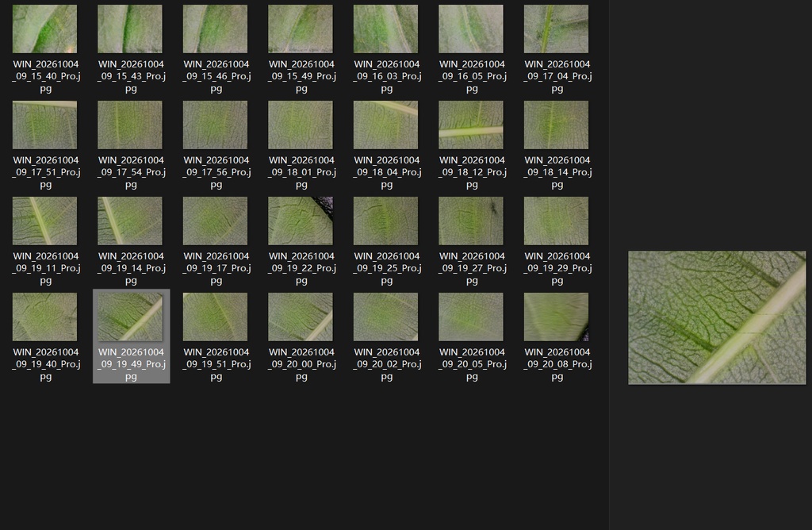Click the file name WIN_20261004_09_20_08_Pro.jpg

click(557, 364)
